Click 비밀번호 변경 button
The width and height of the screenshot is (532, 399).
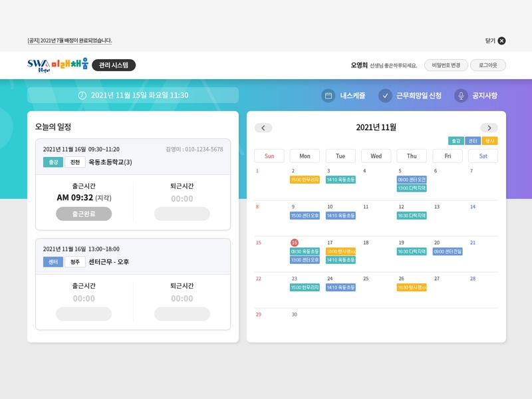[446, 65]
